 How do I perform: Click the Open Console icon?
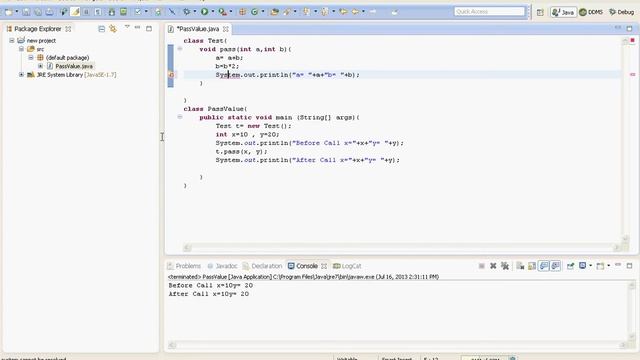tap(600, 266)
